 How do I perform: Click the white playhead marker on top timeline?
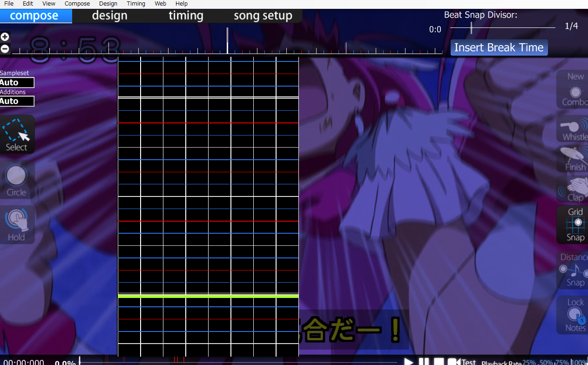[227, 41]
